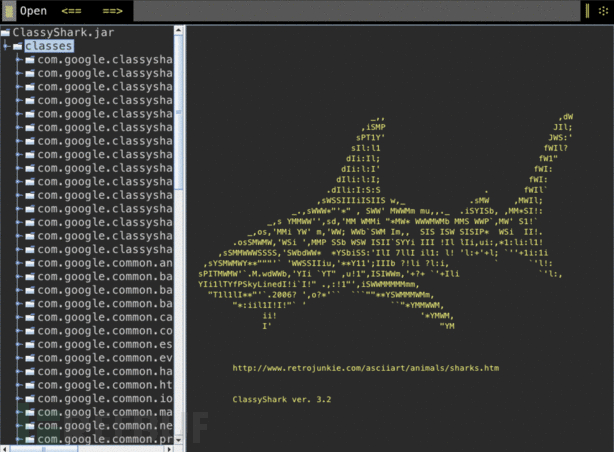Expand the com.google.common.io package
Viewport: 614px width, 452px height.
click(x=19, y=398)
